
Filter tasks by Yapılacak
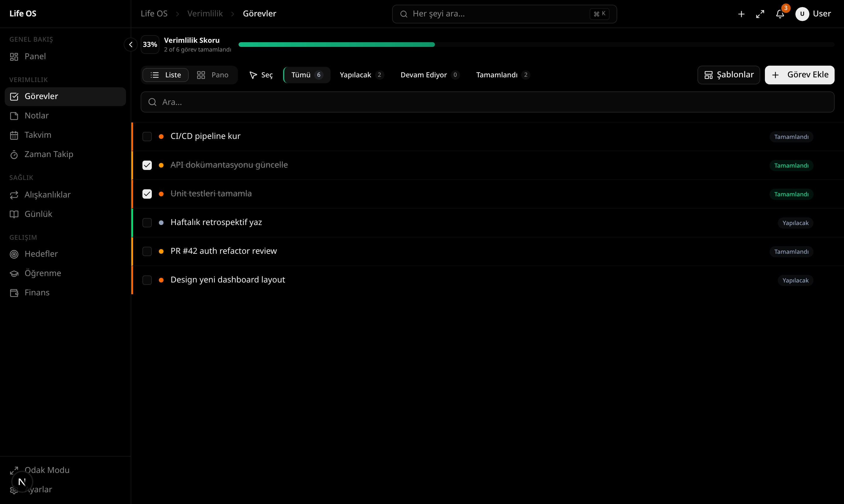coord(362,75)
